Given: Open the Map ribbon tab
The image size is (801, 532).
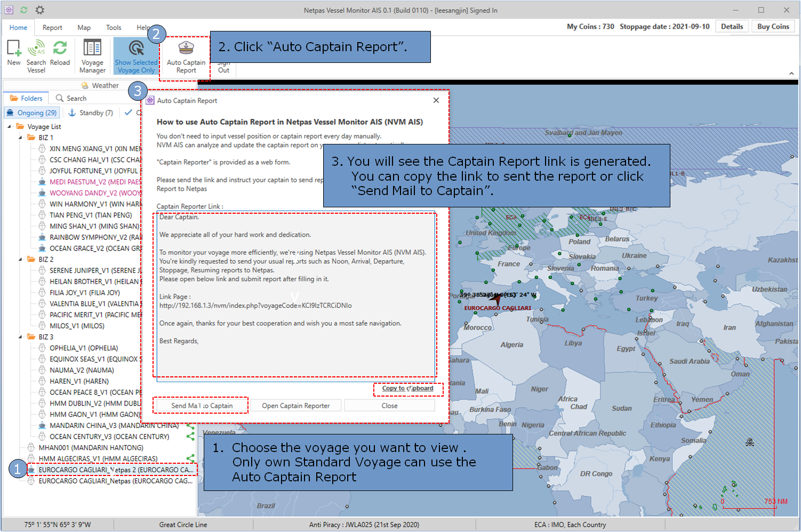Looking at the screenshot, I should tap(84, 27).
